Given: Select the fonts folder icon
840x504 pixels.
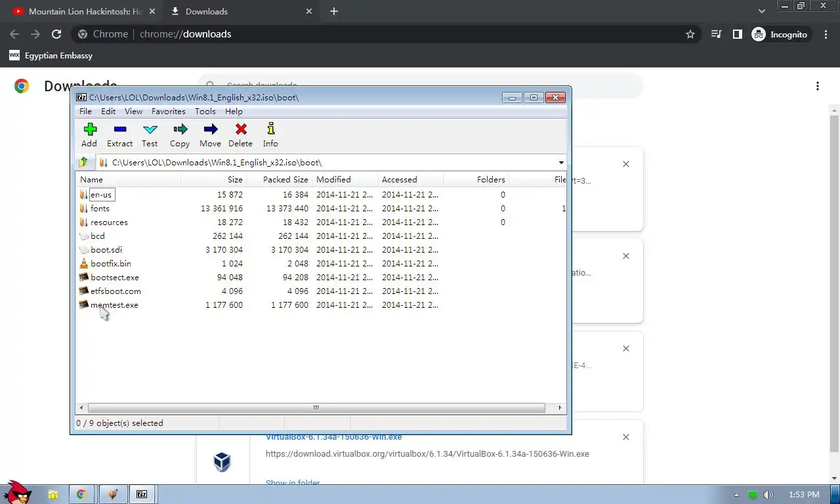Looking at the screenshot, I should [x=83, y=208].
